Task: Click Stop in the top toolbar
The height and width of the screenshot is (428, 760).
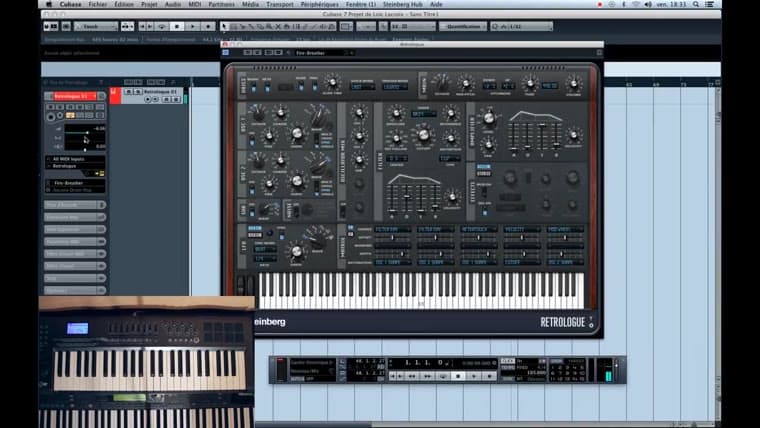Action: (177, 26)
